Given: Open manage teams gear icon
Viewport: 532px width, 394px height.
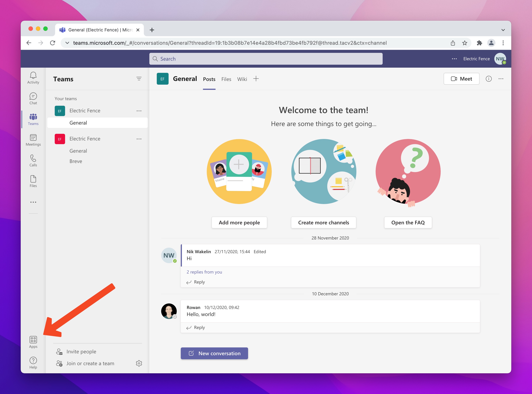Looking at the screenshot, I should [x=139, y=363].
